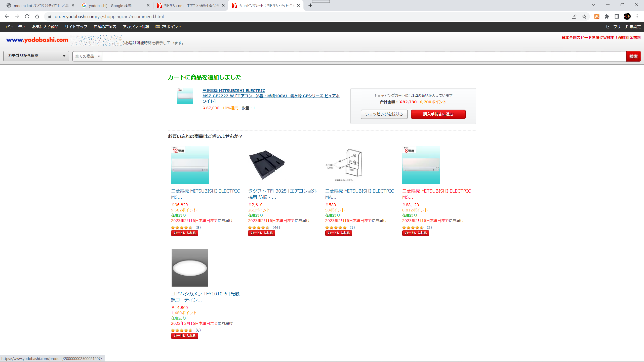Add the ￥96,820 item to cart

click(x=185, y=233)
